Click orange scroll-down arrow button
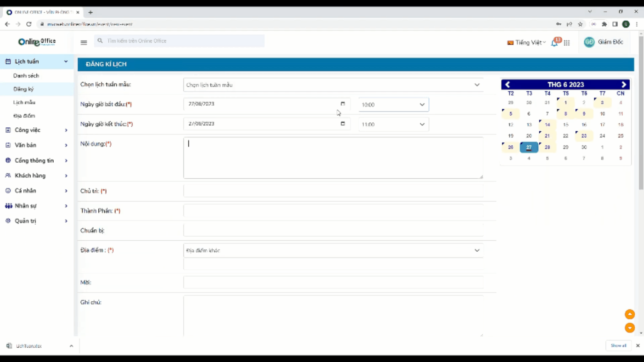 [630, 327]
